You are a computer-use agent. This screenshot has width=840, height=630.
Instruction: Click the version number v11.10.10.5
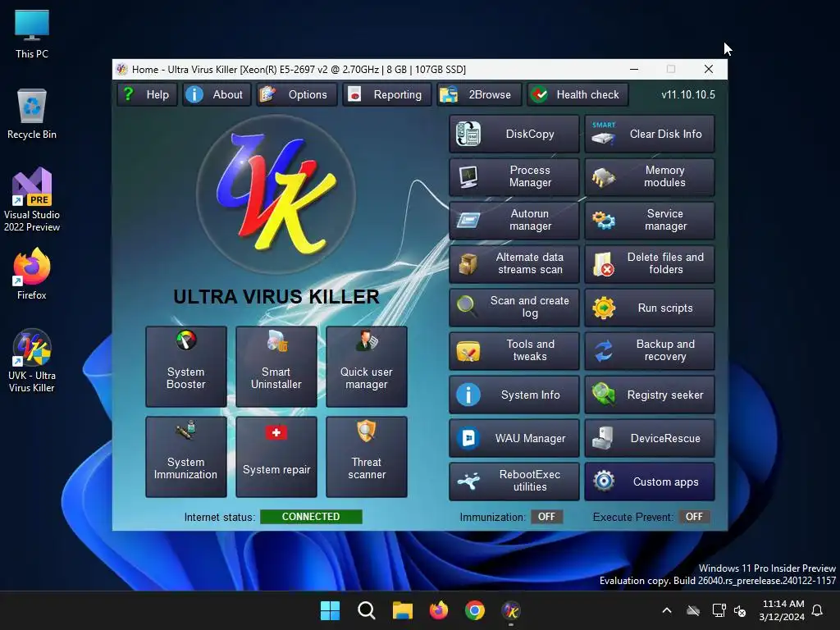[x=688, y=95]
